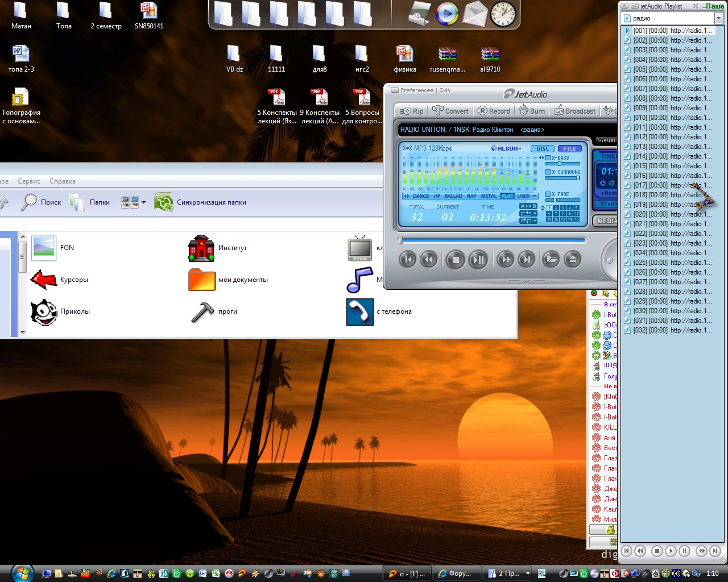Screen dimensions: 728x582
Task: Click the Play/Pause button in JetAudio
Action: [x=478, y=260]
